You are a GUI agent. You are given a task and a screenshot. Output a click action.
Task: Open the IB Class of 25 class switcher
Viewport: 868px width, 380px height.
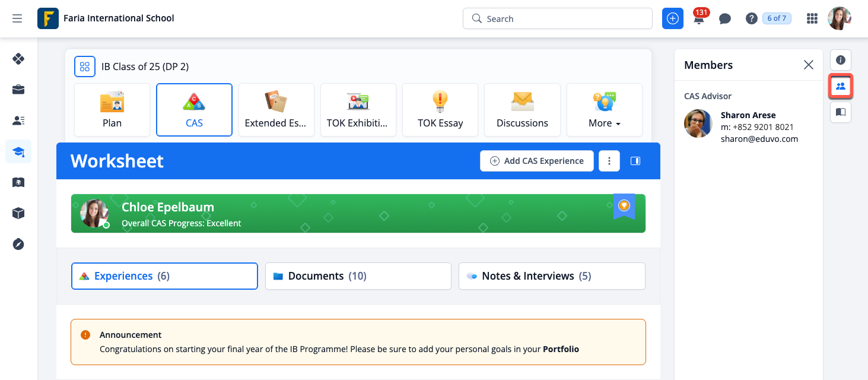[x=85, y=66]
